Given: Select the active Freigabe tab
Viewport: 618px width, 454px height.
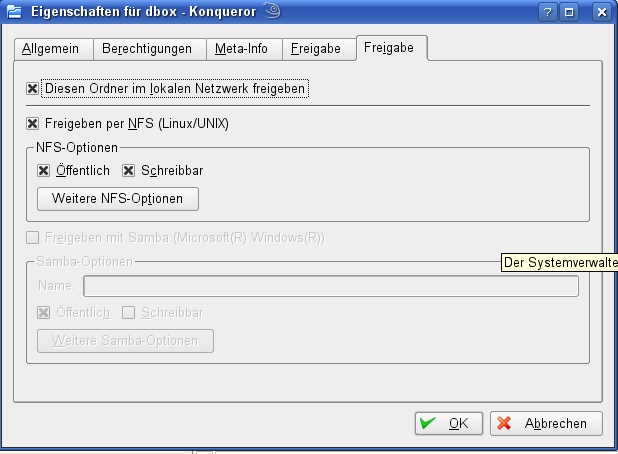Looking at the screenshot, I should [x=392, y=48].
